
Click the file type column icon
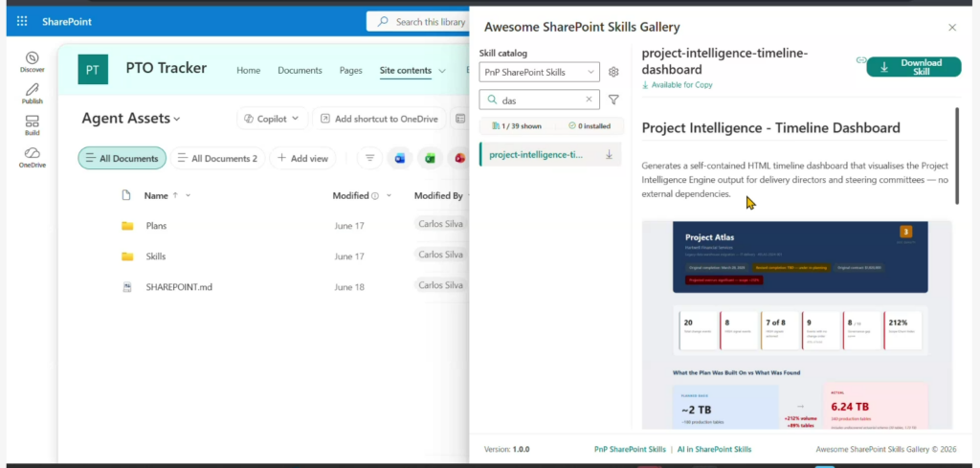click(x=126, y=195)
